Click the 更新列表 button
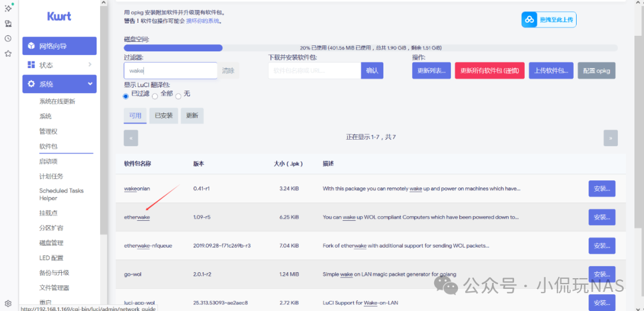The image size is (644, 311). tap(432, 70)
